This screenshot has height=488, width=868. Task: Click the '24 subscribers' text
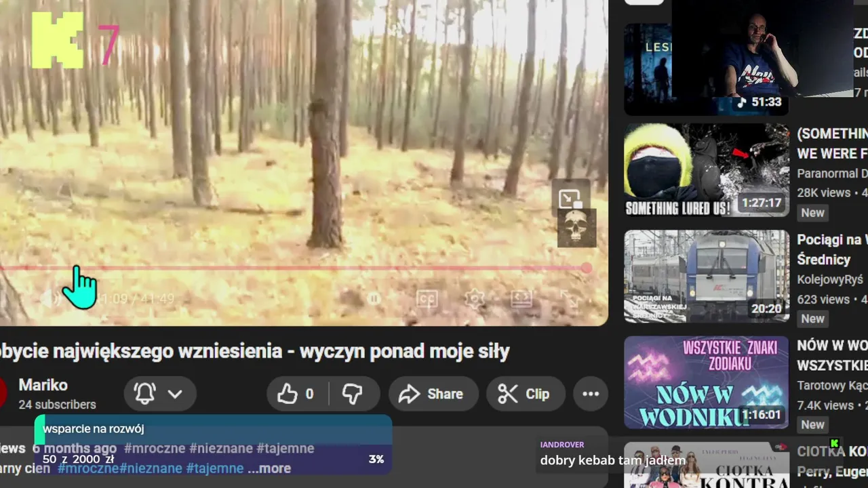point(57,405)
